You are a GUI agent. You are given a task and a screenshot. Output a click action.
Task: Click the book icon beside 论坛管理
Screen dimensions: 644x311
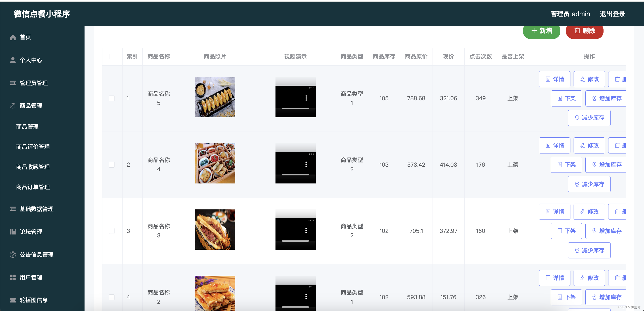point(13,232)
